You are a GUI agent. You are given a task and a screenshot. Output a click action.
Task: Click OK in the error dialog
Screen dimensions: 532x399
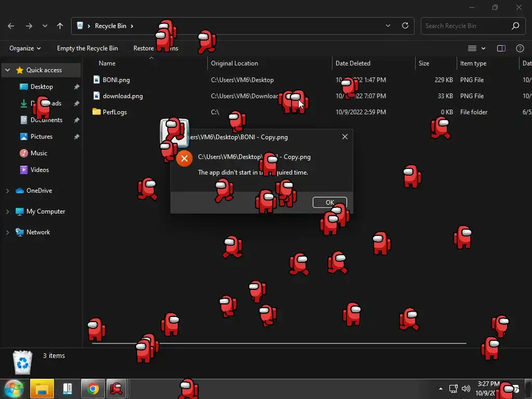coord(330,202)
